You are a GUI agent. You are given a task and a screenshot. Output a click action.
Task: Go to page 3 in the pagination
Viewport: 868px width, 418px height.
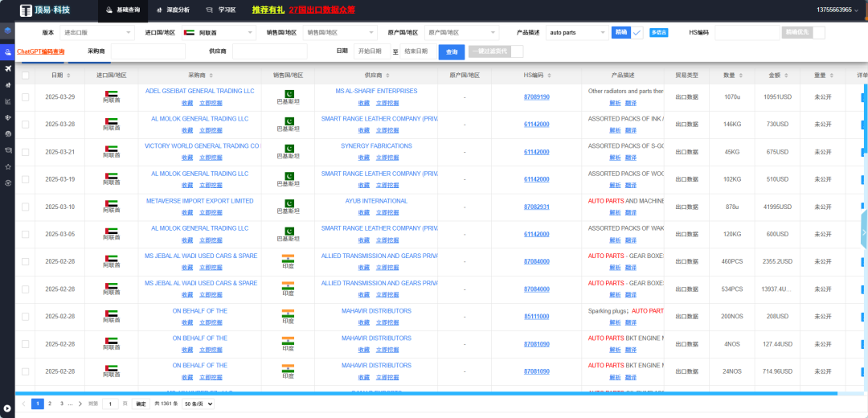pyautogui.click(x=61, y=404)
